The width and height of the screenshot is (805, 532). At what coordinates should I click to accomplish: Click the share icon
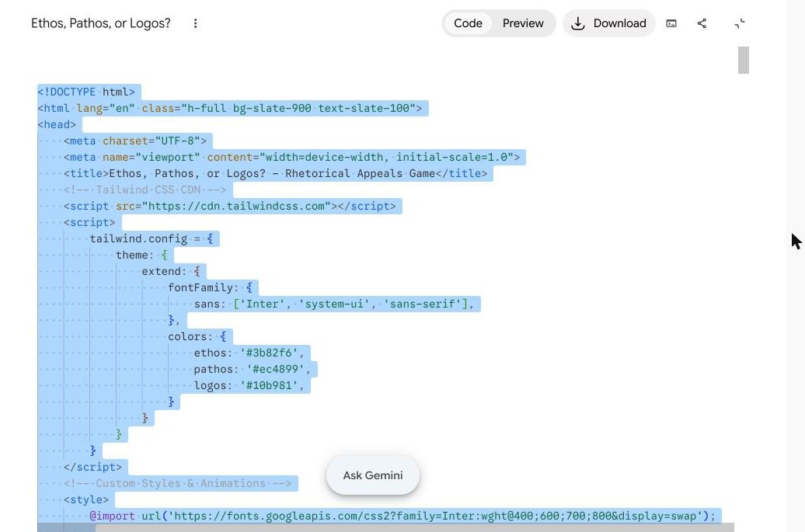[x=702, y=23]
